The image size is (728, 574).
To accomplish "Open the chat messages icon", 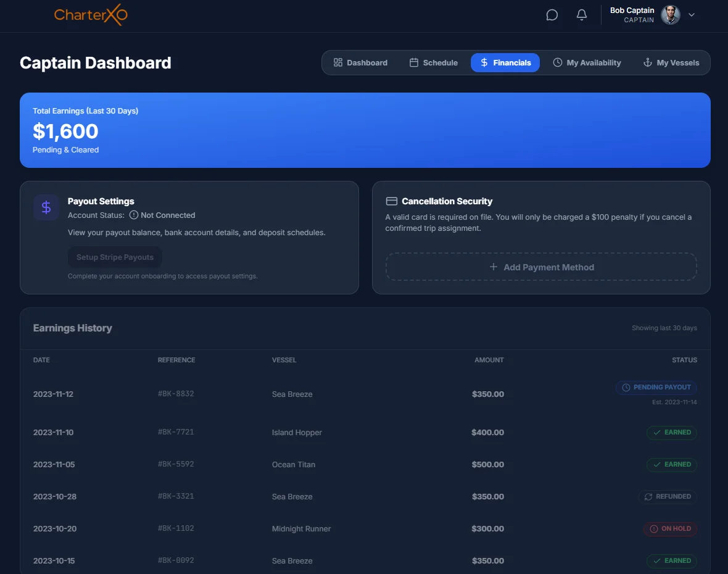I will (x=552, y=15).
